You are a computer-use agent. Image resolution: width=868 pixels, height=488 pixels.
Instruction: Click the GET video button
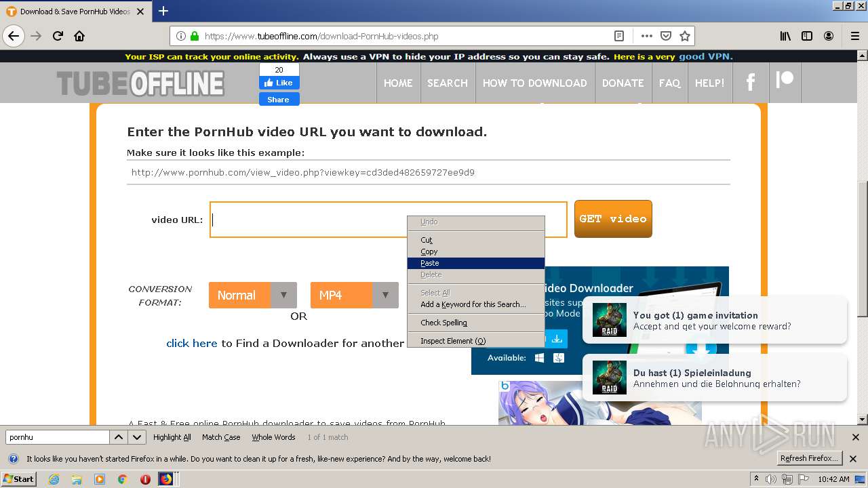coord(613,219)
